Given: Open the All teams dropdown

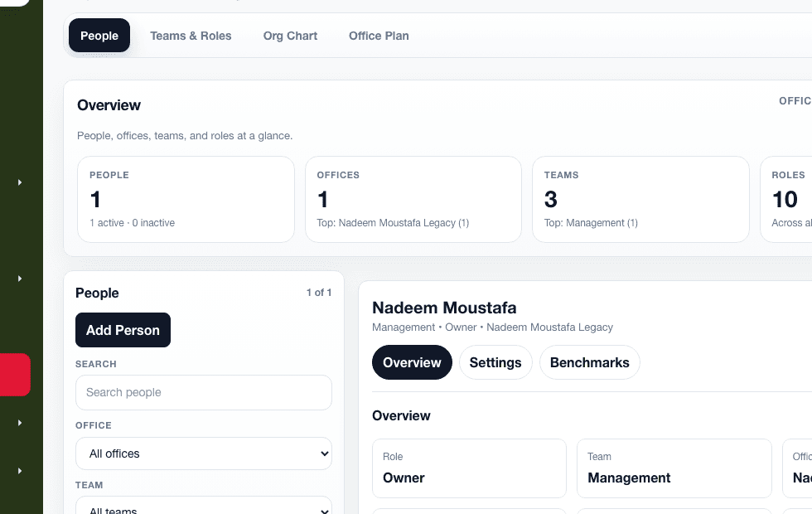Looking at the screenshot, I should (203, 508).
